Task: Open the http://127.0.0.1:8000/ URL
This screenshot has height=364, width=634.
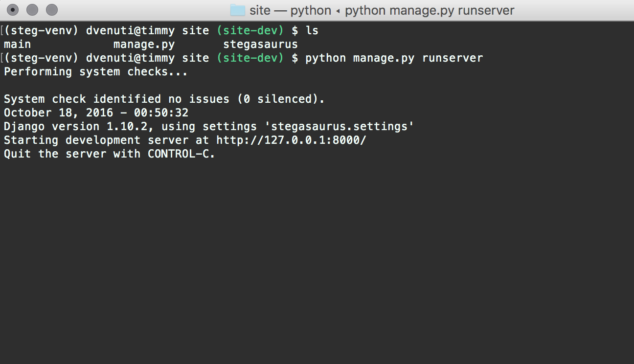Action: click(x=291, y=140)
